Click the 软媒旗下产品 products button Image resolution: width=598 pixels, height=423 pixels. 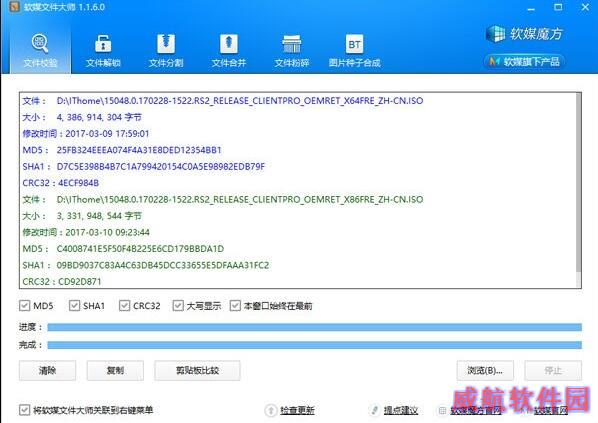[524, 61]
